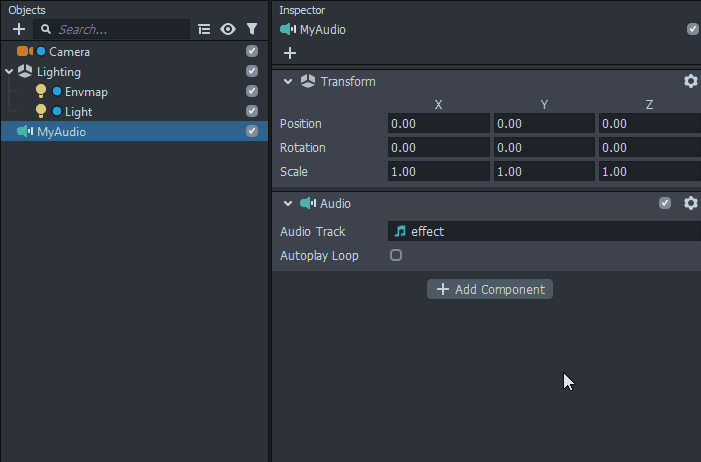Select the Light object in hierarchy
This screenshot has height=462, width=701.
[x=78, y=112]
